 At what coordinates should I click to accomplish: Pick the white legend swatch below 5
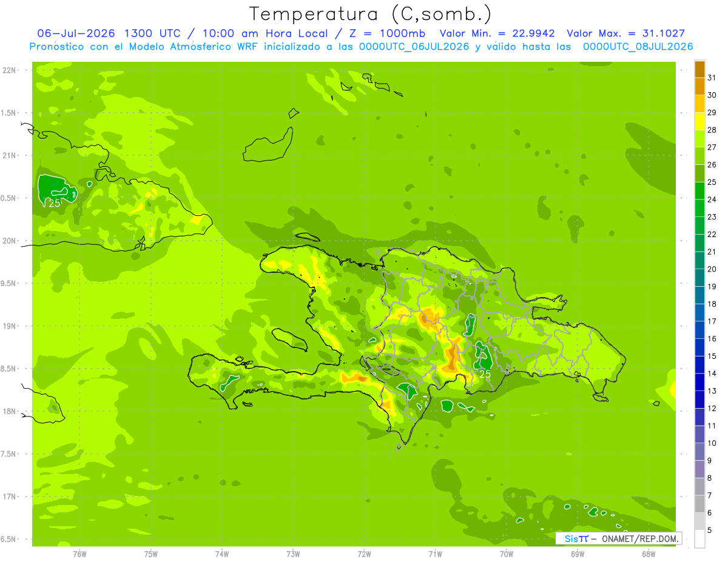click(x=699, y=539)
